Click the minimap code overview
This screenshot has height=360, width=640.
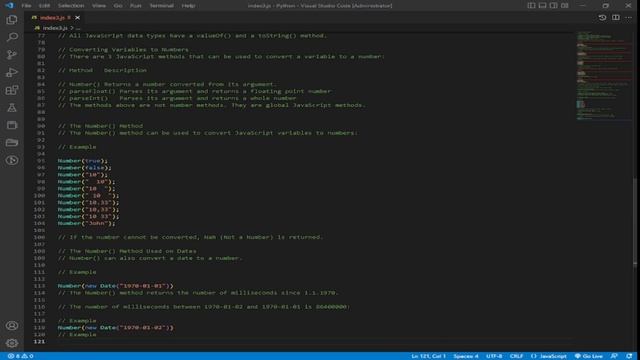click(603, 76)
